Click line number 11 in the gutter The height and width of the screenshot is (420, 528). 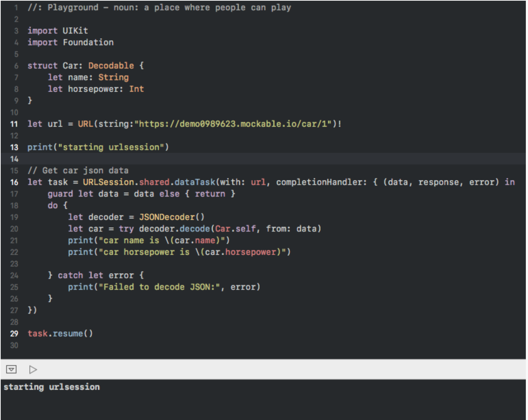(x=14, y=124)
